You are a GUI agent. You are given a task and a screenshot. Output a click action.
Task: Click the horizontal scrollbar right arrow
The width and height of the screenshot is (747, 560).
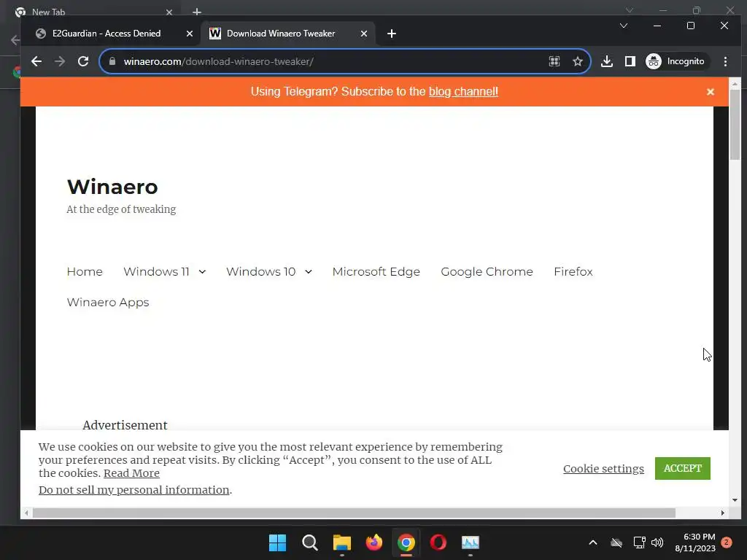[723, 513]
